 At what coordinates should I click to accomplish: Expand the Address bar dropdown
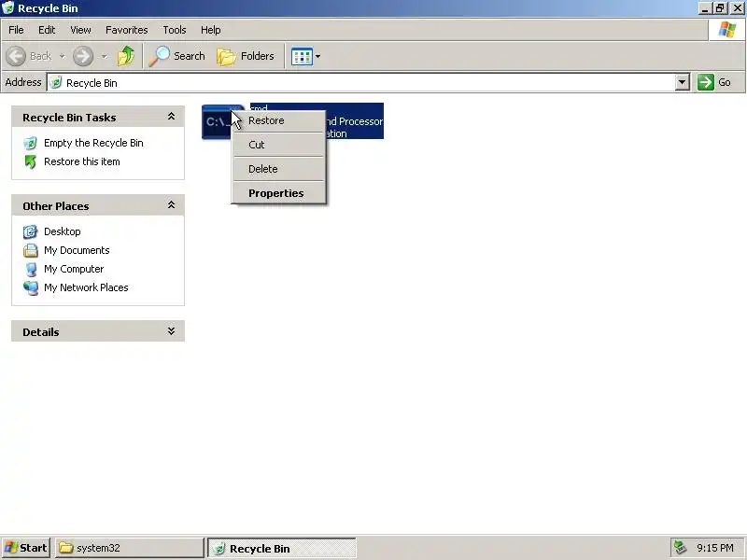(x=683, y=82)
